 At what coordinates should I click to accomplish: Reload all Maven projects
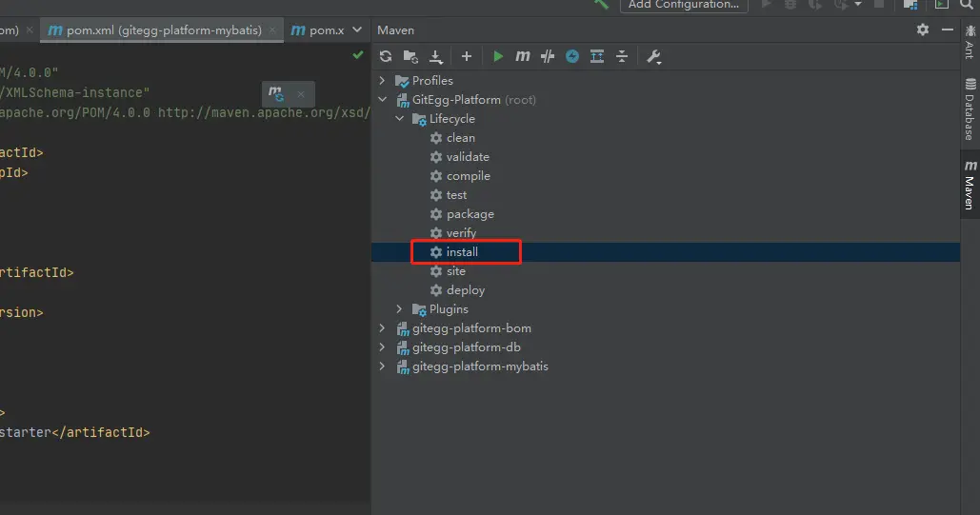point(386,56)
